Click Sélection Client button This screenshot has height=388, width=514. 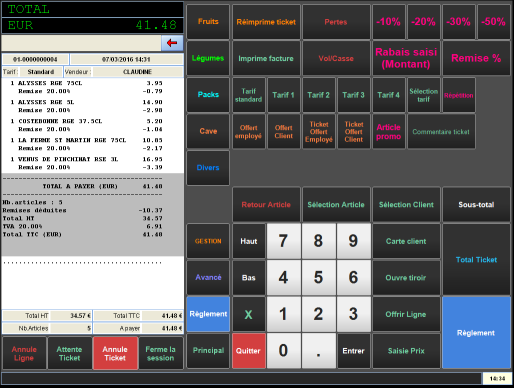pos(406,205)
